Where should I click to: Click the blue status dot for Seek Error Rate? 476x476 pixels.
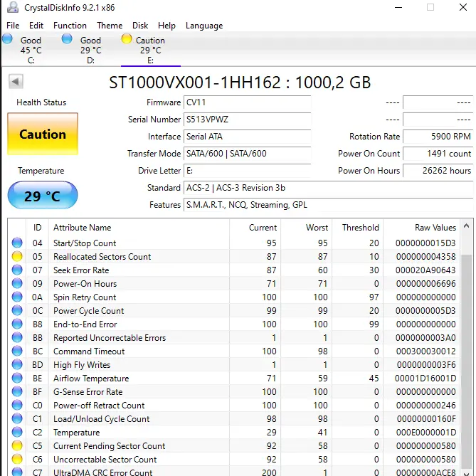(x=17, y=270)
